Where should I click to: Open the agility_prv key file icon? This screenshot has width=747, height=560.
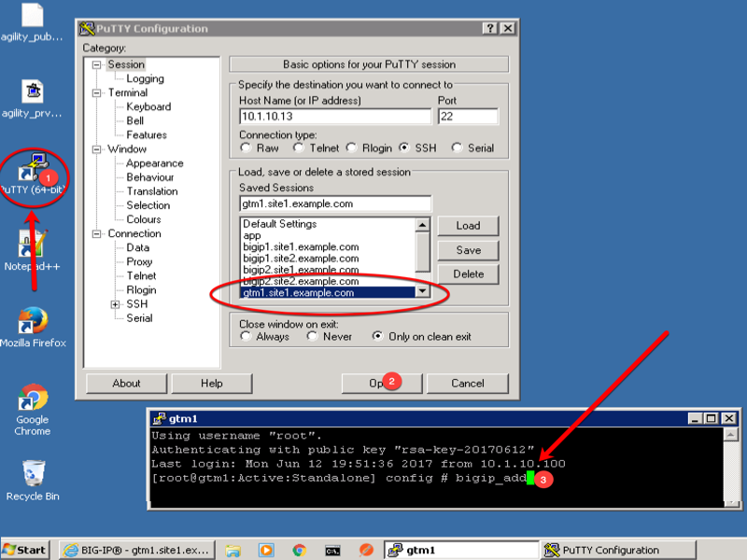32,99
